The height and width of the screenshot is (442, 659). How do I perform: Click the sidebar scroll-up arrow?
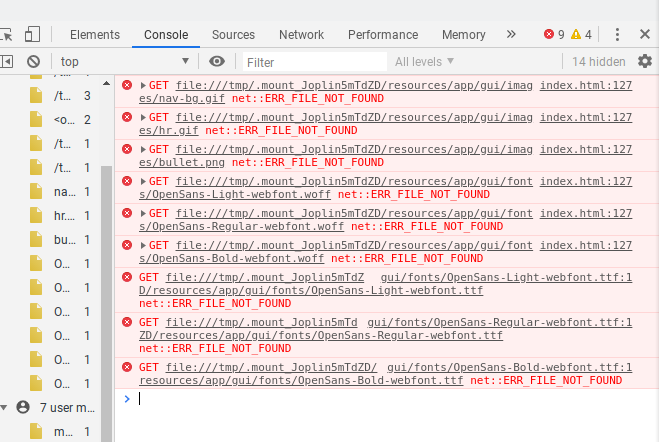point(106,84)
